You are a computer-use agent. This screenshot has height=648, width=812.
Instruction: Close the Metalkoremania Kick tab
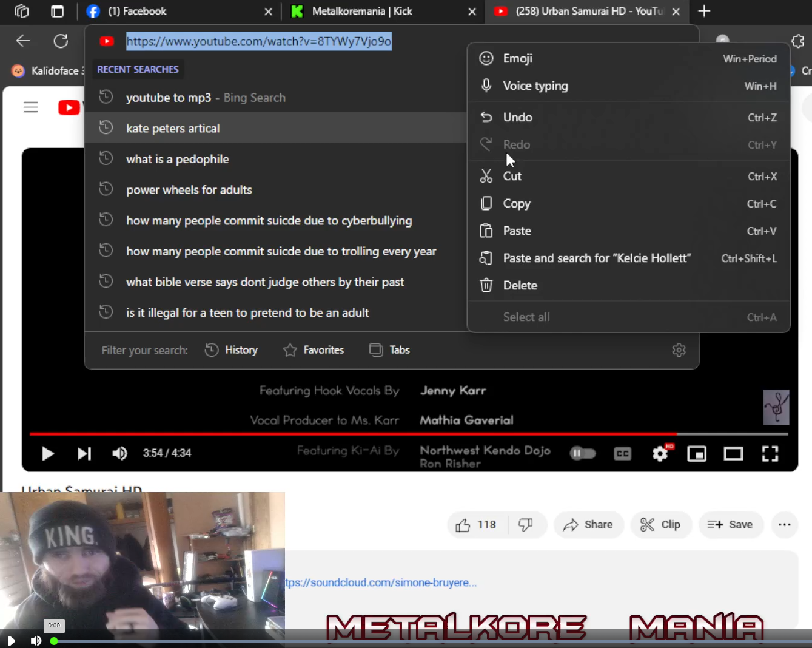pos(472,12)
